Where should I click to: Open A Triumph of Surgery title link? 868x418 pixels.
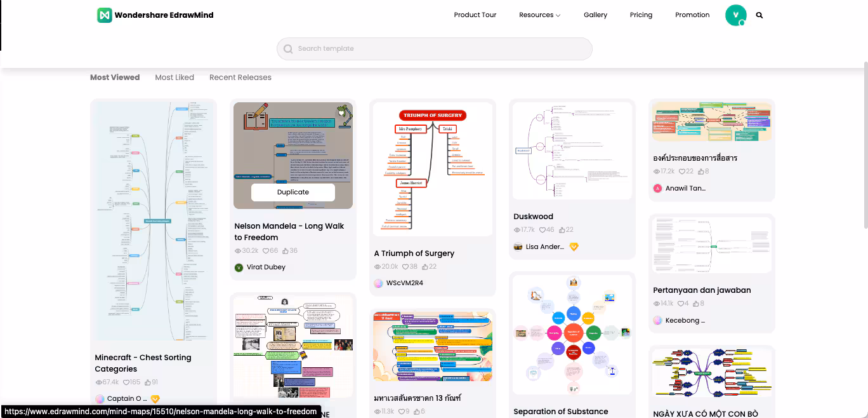(x=414, y=253)
